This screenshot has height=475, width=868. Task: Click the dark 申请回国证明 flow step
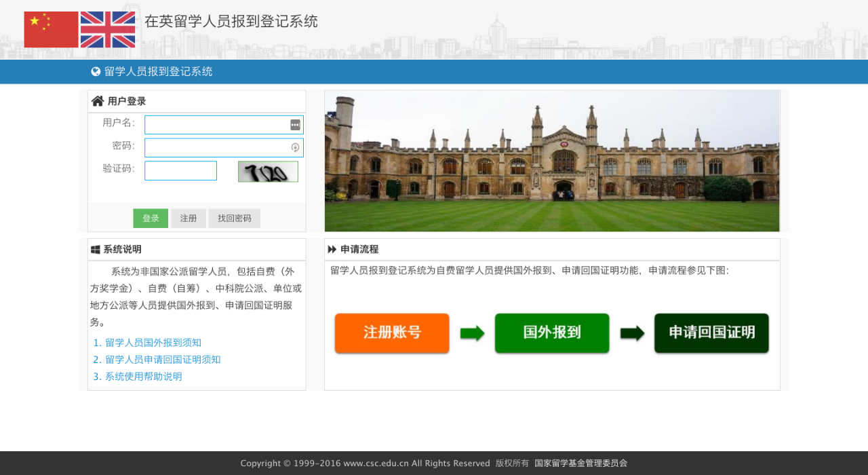(x=711, y=333)
